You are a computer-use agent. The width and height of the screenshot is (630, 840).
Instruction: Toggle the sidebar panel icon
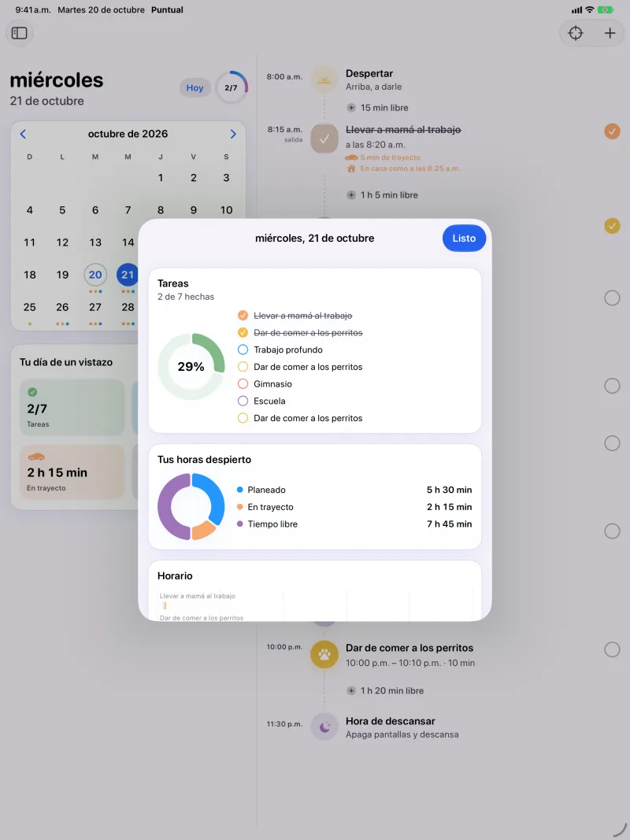pyautogui.click(x=19, y=33)
